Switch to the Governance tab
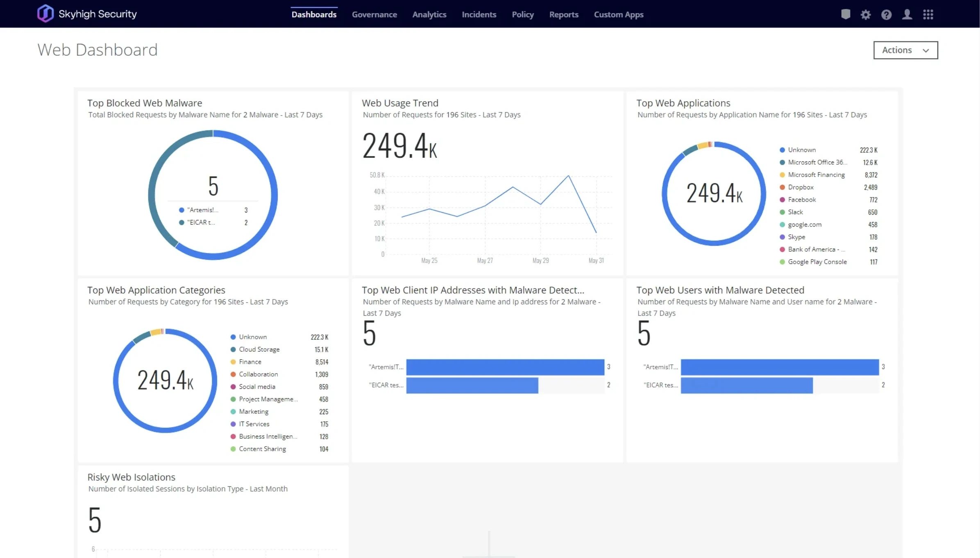 click(x=374, y=14)
